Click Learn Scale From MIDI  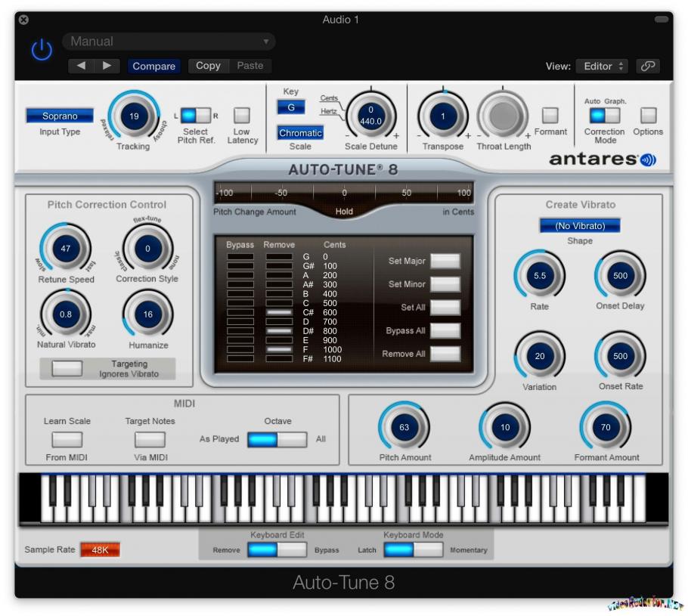pyautogui.click(x=67, y=439)
